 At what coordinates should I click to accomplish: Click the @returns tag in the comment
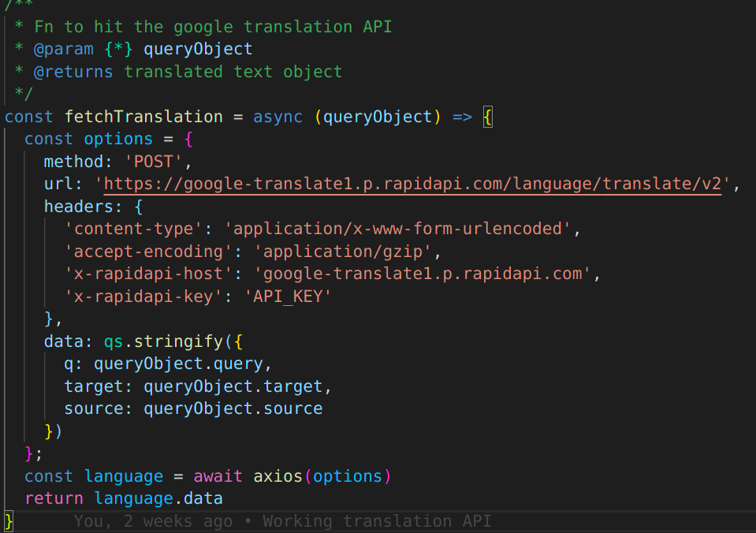[x=73, y=72]
